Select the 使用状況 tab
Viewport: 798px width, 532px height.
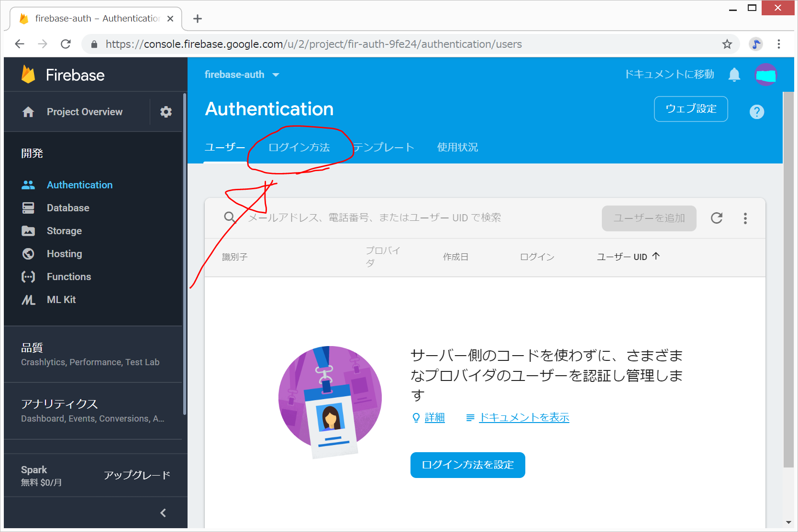coord(457,147)
